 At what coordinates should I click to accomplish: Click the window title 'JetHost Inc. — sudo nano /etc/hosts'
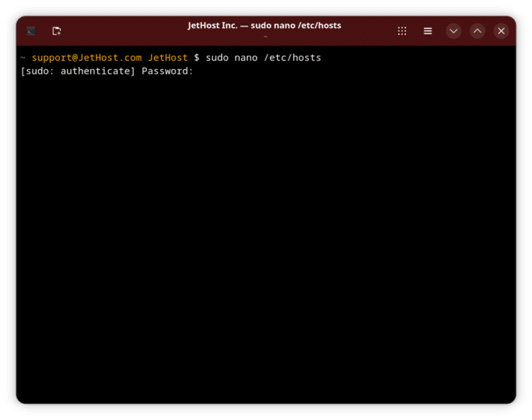tap(264, 26)
